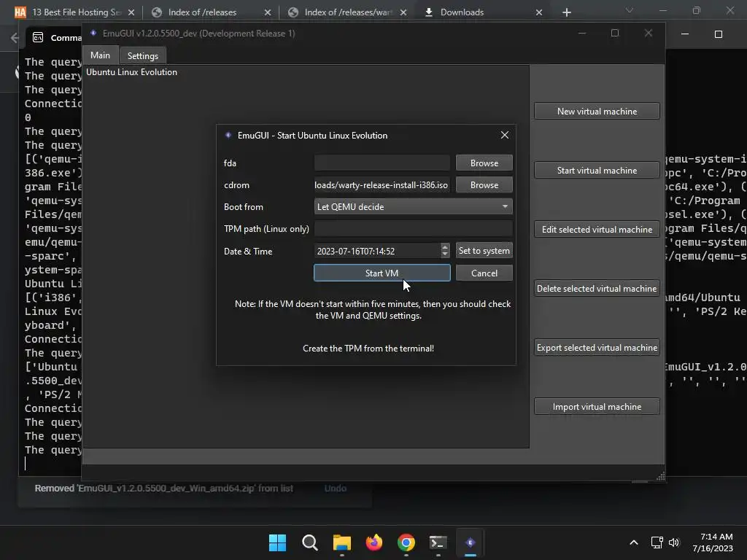
Task: Open Terminal from taskbar
Action: 438,542
